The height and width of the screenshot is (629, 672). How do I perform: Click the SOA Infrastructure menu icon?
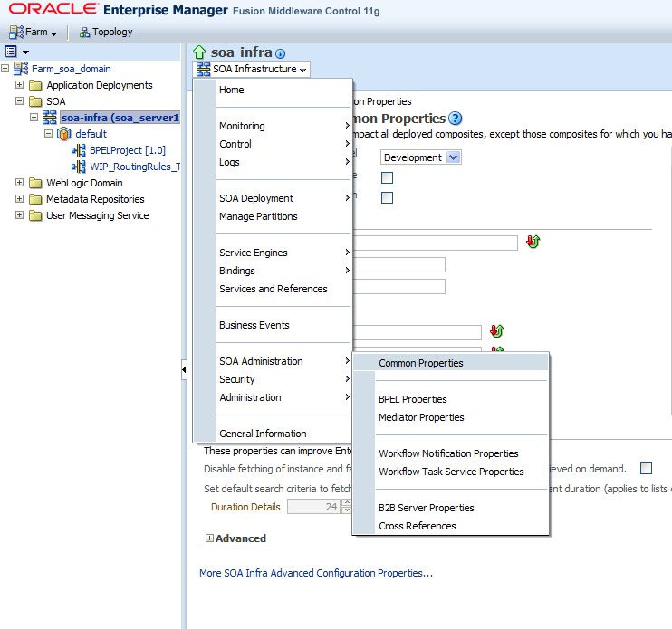pos(203,69)
